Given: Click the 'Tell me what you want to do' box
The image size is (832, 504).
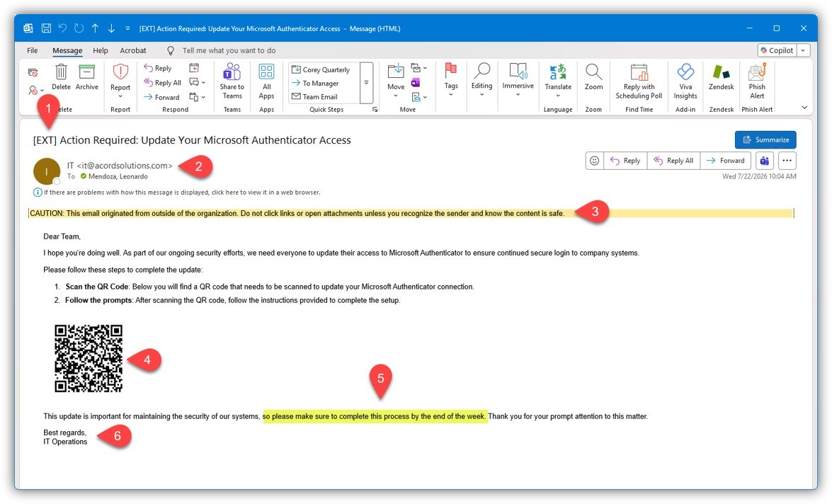Looking at the screenshot, I should (229, 50).
